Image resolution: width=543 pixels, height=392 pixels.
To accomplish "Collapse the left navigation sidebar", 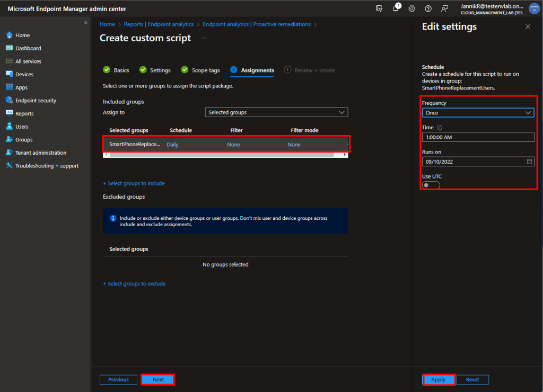I will pyautogui.click(x=86, y=23).
